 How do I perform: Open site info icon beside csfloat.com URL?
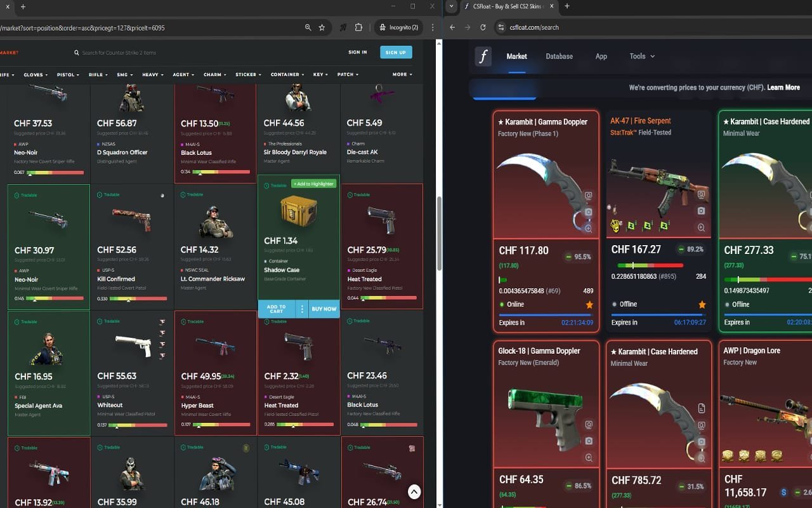(501, 27)
